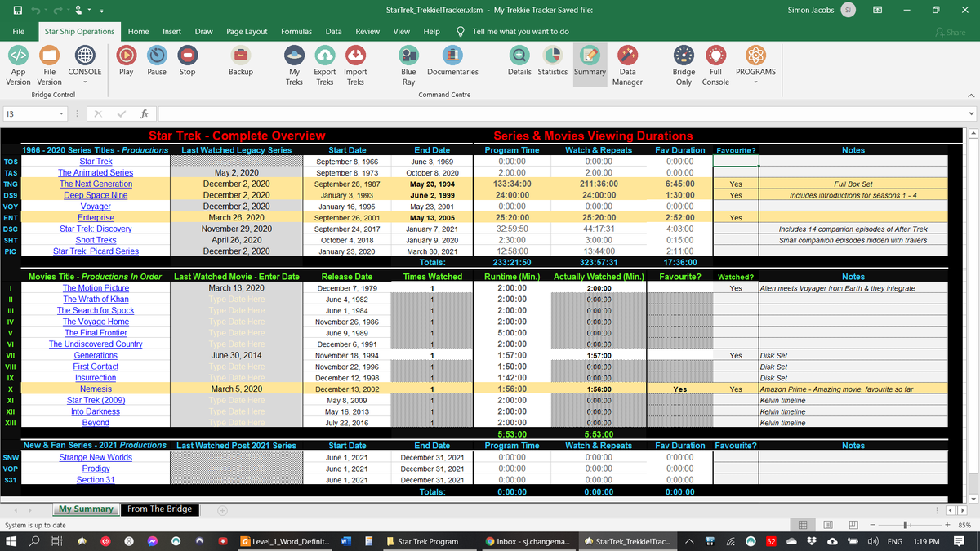980x551 pixels.
Task: Open the Undo history dropdown arrow
Action: 44,10
